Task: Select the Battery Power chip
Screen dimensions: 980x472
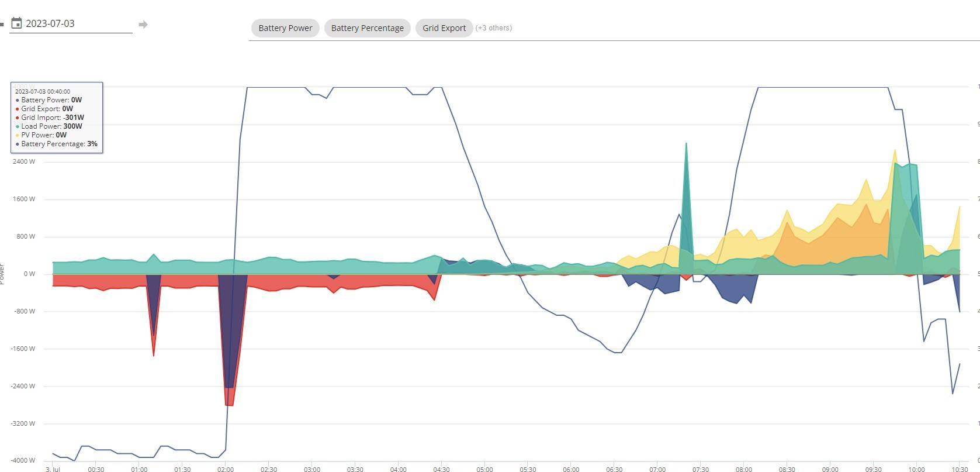Action: point(285,28)
